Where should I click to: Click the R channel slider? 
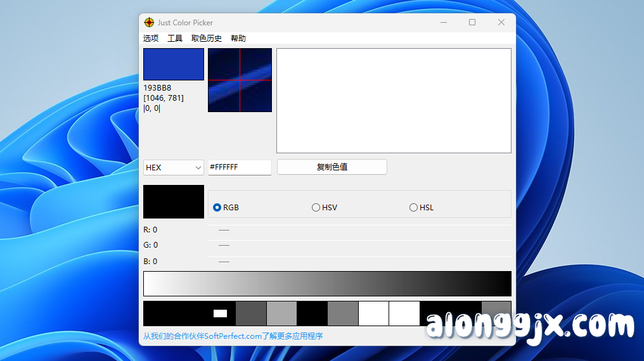pyautogui.click(x=359, y=230)
